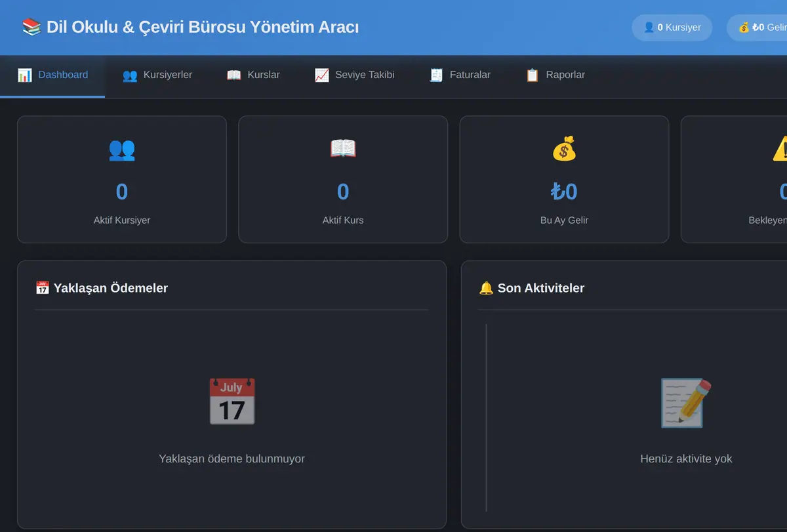Open the Dashboard tab
The width and height of the screenshot is (787, 532).
pos(52,75)
